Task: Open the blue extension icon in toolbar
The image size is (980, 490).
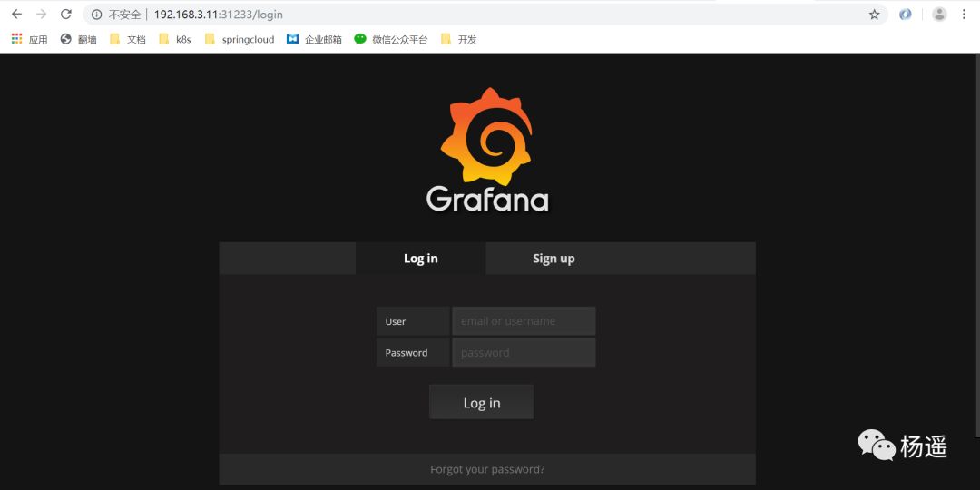Action: pyautogui.click(x=905, y=14)
